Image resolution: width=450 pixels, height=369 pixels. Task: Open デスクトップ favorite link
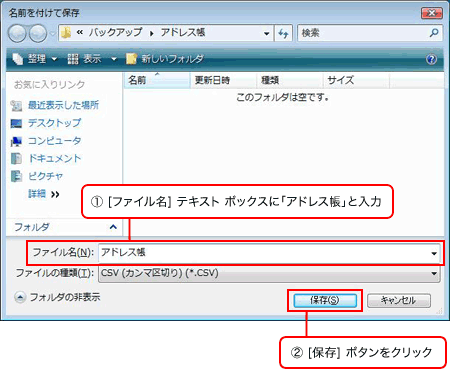pyautogui.click(x=54, y=123)
